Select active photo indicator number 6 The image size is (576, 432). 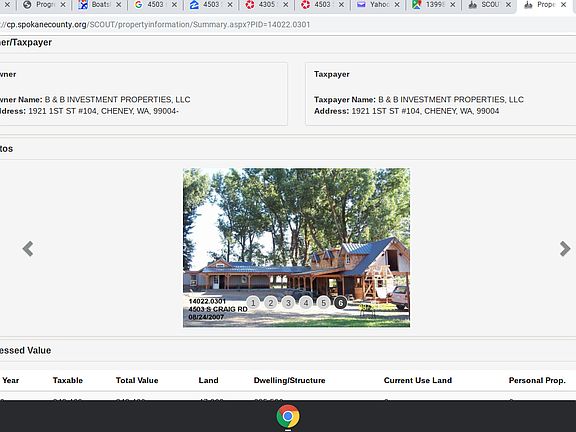pyautogui.click(x=341, y=303)
